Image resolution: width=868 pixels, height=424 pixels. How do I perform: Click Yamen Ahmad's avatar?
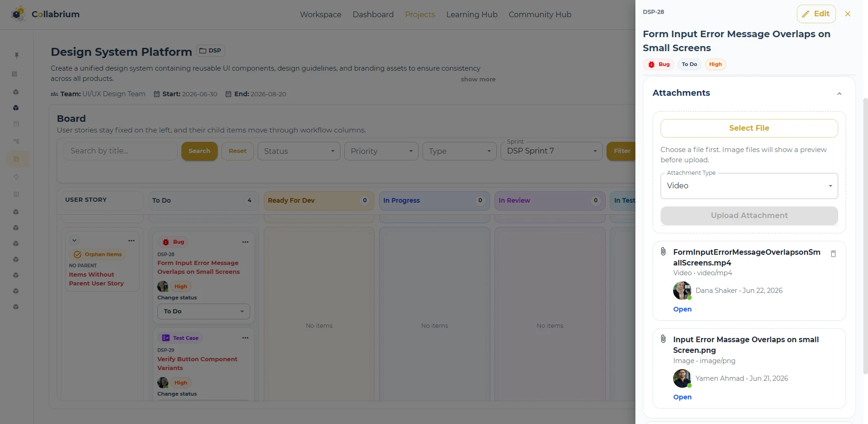click(x=682, y=378)
